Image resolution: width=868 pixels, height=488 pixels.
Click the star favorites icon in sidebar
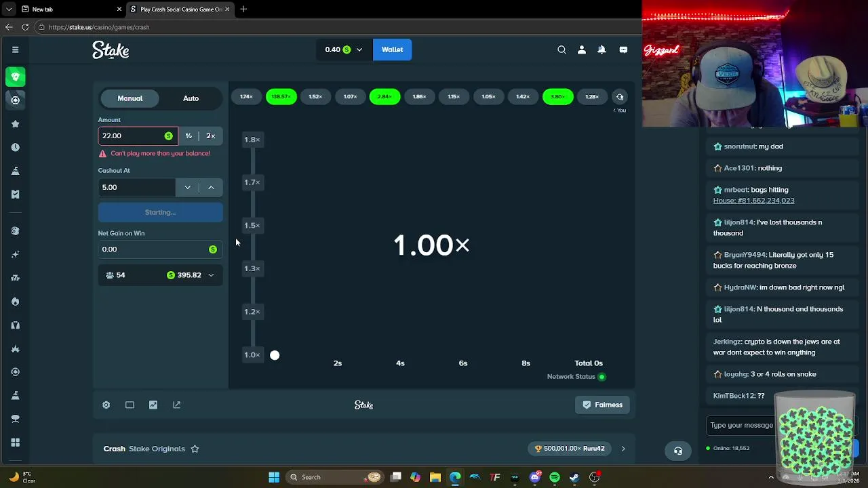click(x=15, y=124)
